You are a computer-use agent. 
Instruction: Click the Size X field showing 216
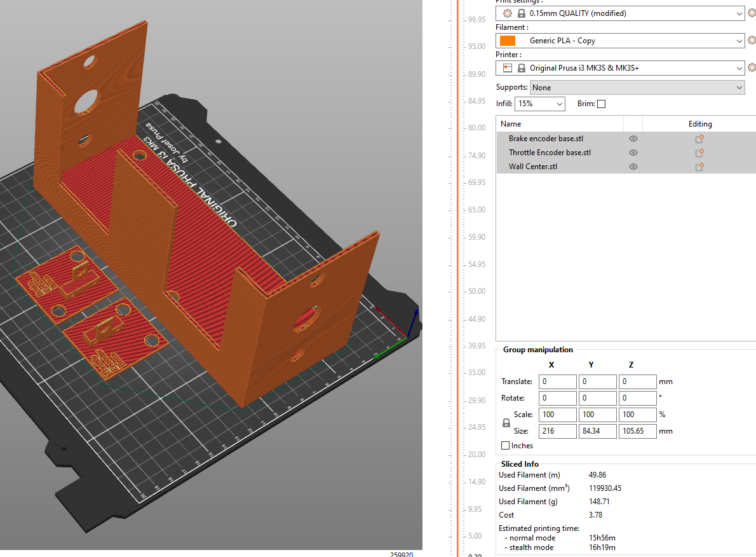tap(557, 430)
